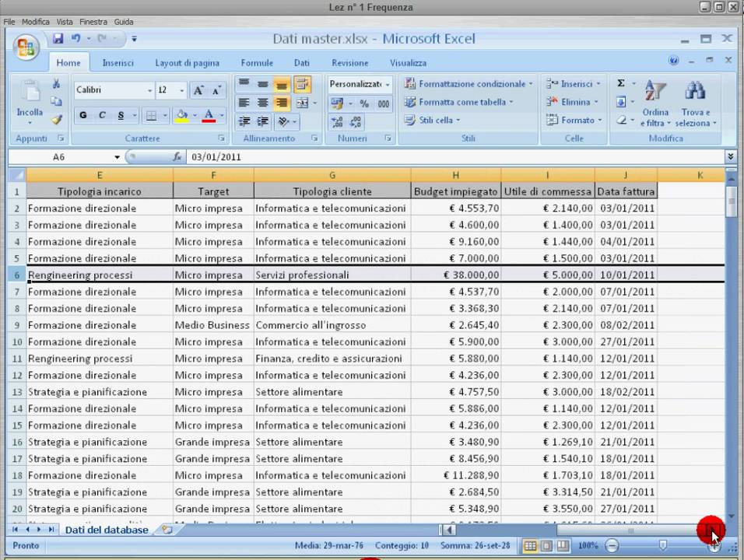Image resolution: width=744 pixels, height=560 pixels.
Task: Click the scissors cut icon
Action: point(56,84)
